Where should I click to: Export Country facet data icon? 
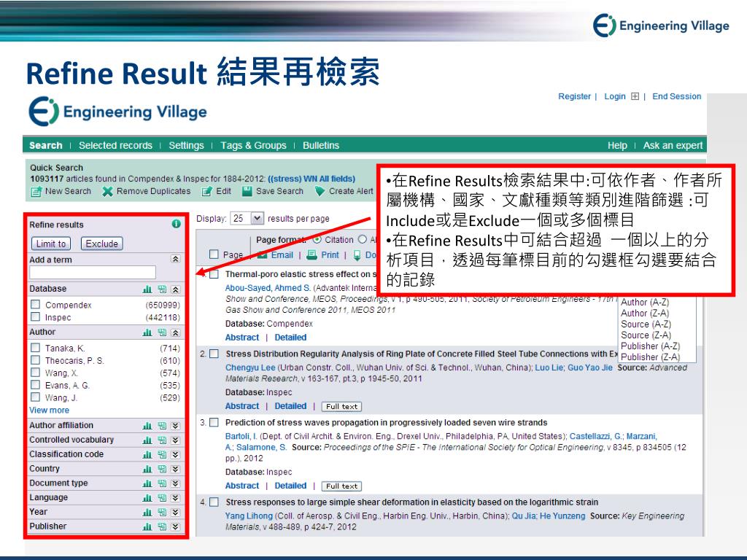point(163,469)
